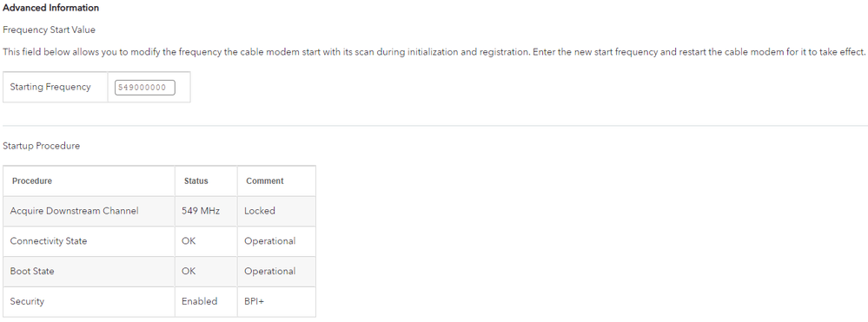Click the 549 MHz status cell
Viewport: 868px width, 322px height.
coord(206,211)
